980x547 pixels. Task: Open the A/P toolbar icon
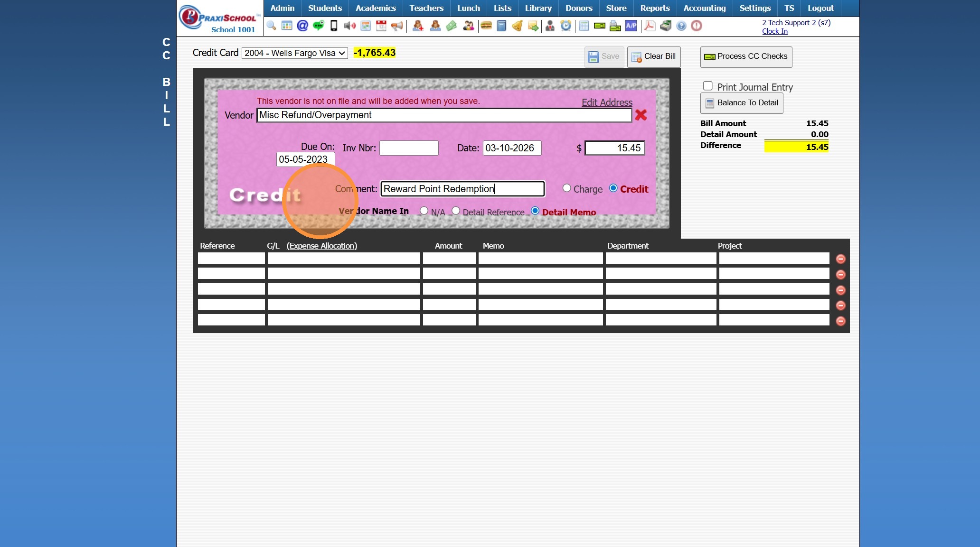[631, 26]
